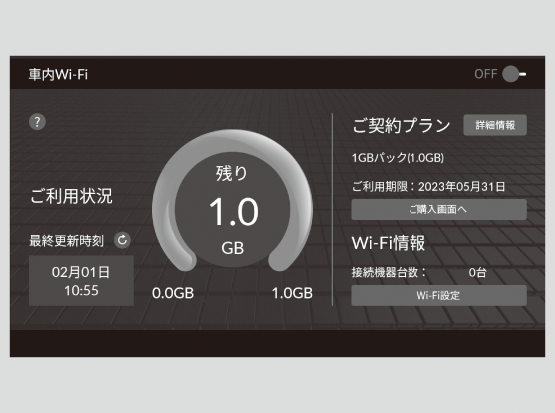The height and width of the screenshot is (413, 555).
Task: Click the 0.0GB gauge minimum label
Action: [x=173, y=293]
